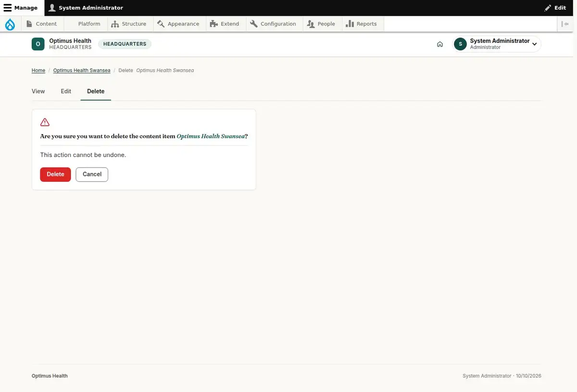Expand the System Administrator account dropdown

[534, 44]
